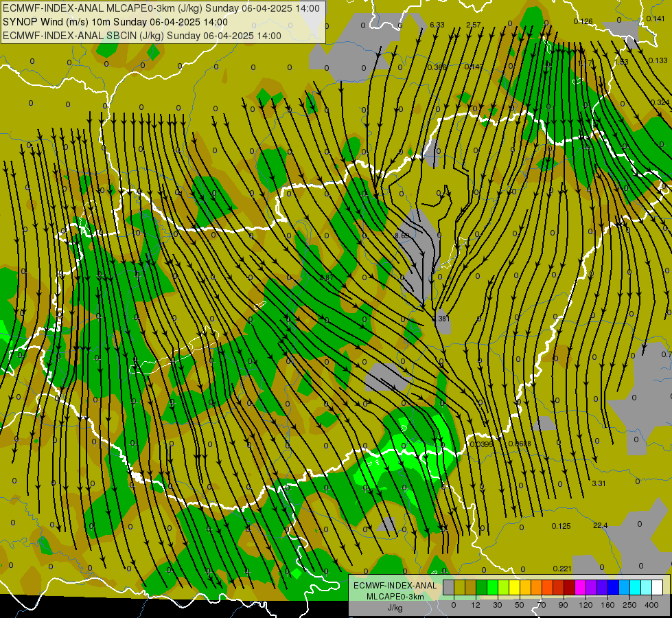This screenshot has height=618, width=672.
Task: Click the map value 0.221
Action: coord(562,569)
